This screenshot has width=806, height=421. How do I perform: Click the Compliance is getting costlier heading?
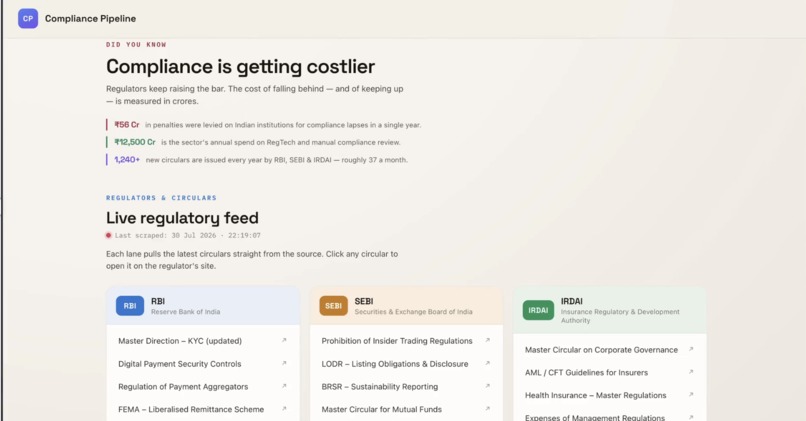pos(241,67)
